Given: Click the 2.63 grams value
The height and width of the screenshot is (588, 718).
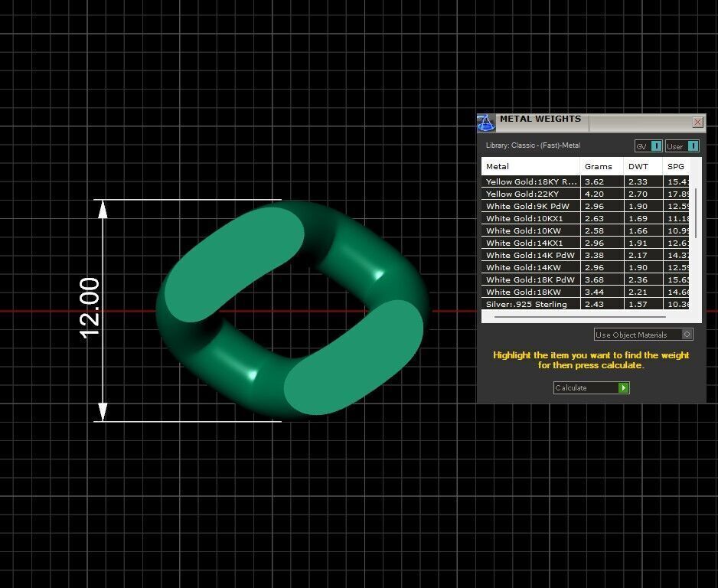Looking at the screenshot, I should click(594, 218).
